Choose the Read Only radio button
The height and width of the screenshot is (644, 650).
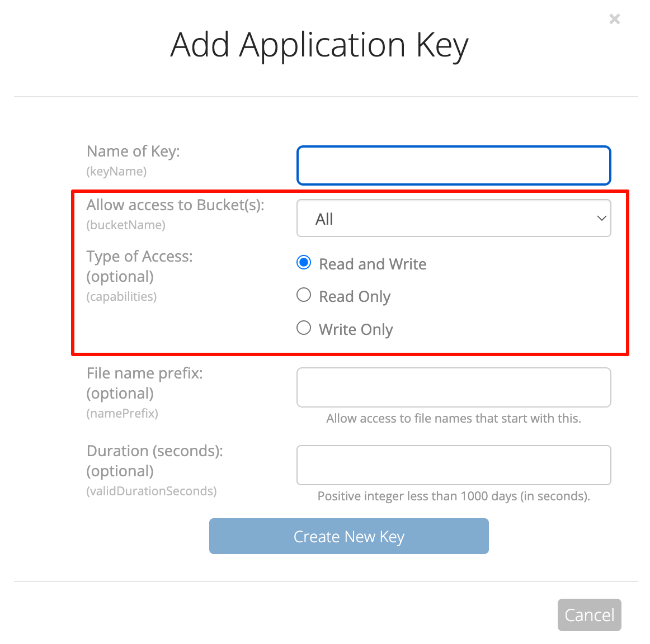[304, 295]
